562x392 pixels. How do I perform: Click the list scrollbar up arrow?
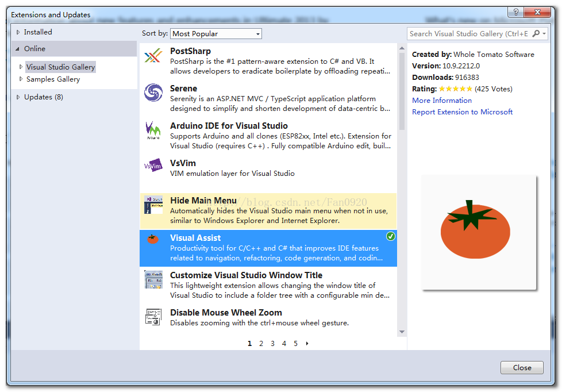pos(402,48)
